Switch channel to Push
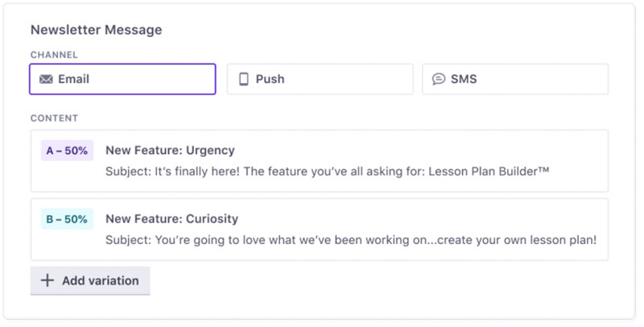The height and width of the screenshot is (327, 644). click(320, 79)
